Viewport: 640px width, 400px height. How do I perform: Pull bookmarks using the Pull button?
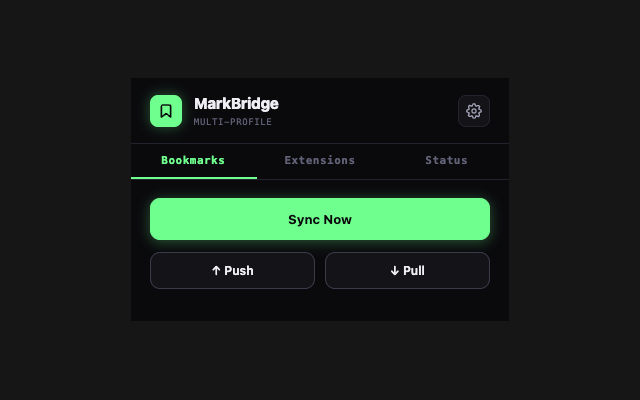[407, 271]
